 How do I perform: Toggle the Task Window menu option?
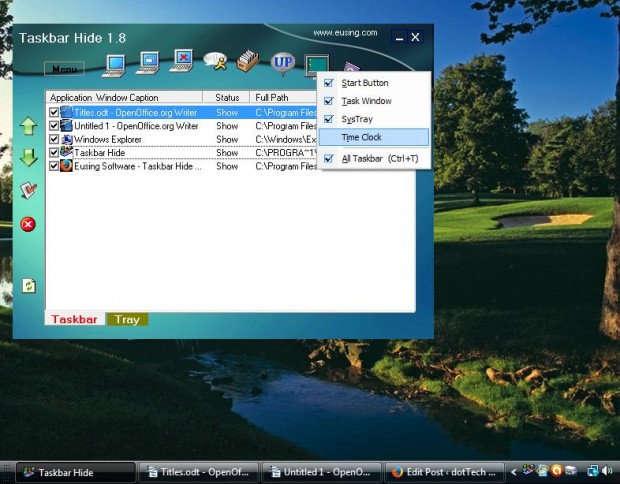tap(374, 101)
